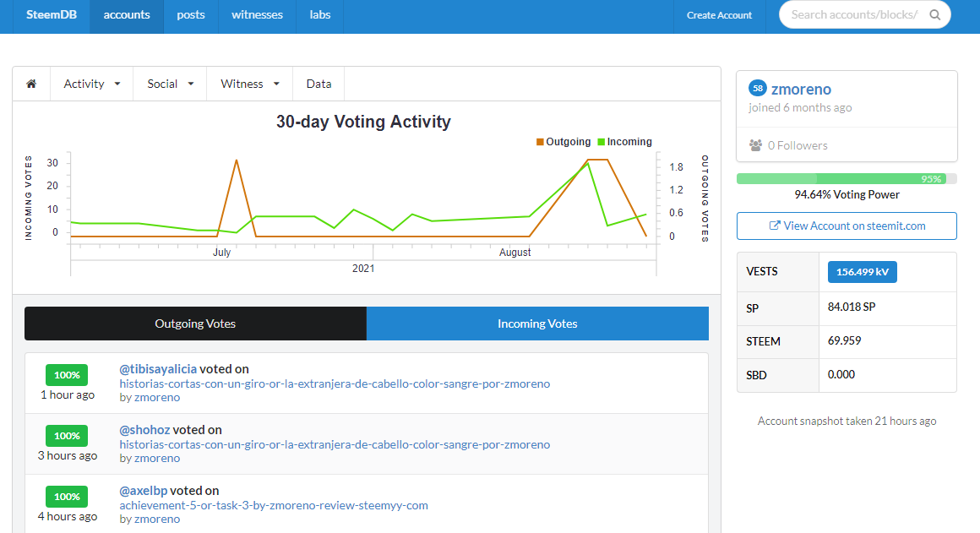
Task: Click the voting power progress bar
Action: coord(847,179)
